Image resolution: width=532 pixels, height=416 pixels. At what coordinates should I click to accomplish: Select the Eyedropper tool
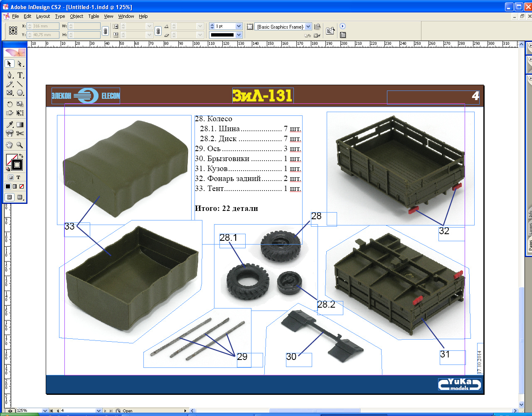pos(10,125)
